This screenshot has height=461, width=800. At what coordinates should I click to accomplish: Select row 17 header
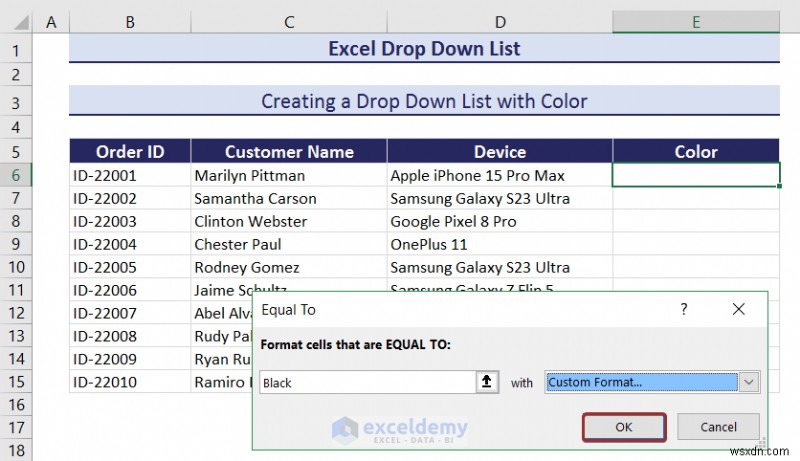[x=16, y=427]
